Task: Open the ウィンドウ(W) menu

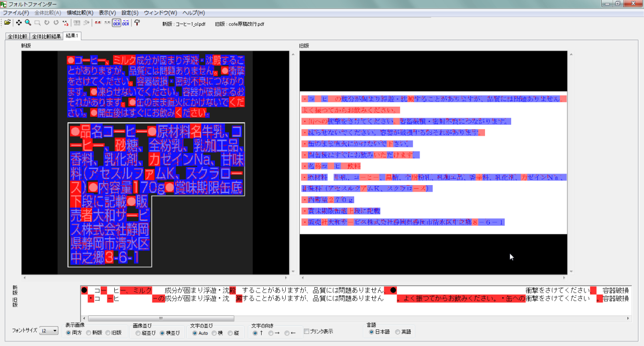Action: pyautogui.click(x=160, y=13)
